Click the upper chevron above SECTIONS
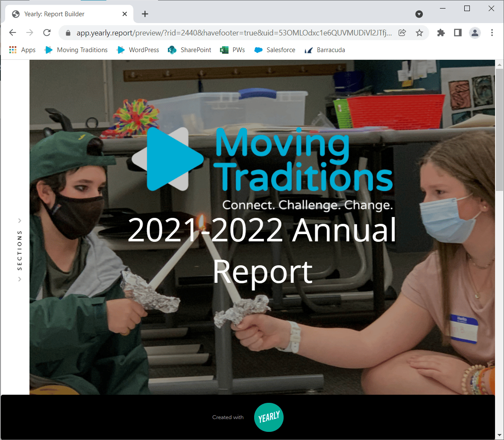Viewport: 504px width, 440px height. tap(20, 220)
